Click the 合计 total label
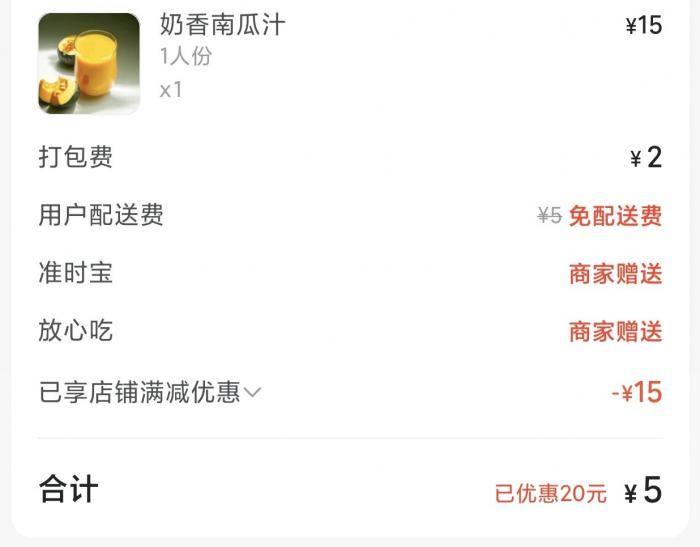700x547 pixels. 68,489
